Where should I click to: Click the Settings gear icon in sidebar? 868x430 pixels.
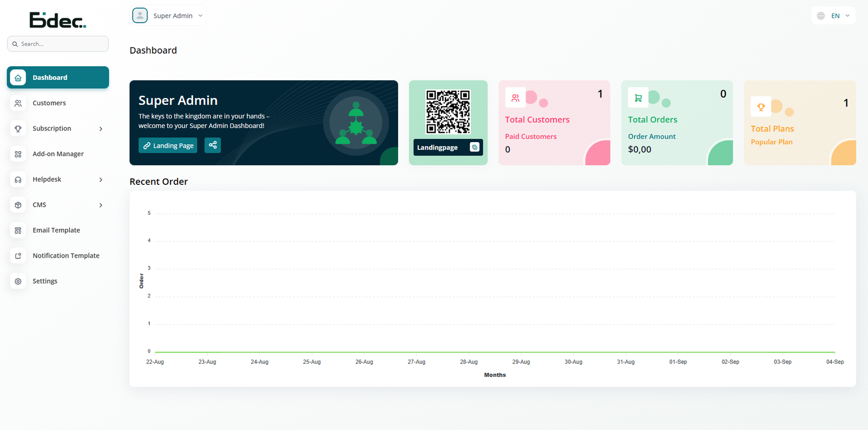18,281
